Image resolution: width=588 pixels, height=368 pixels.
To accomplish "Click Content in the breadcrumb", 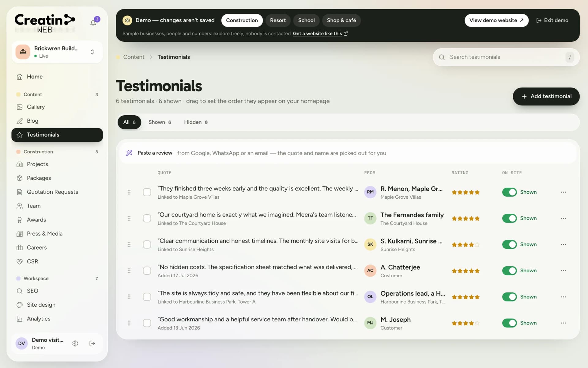I will (134, 57).
